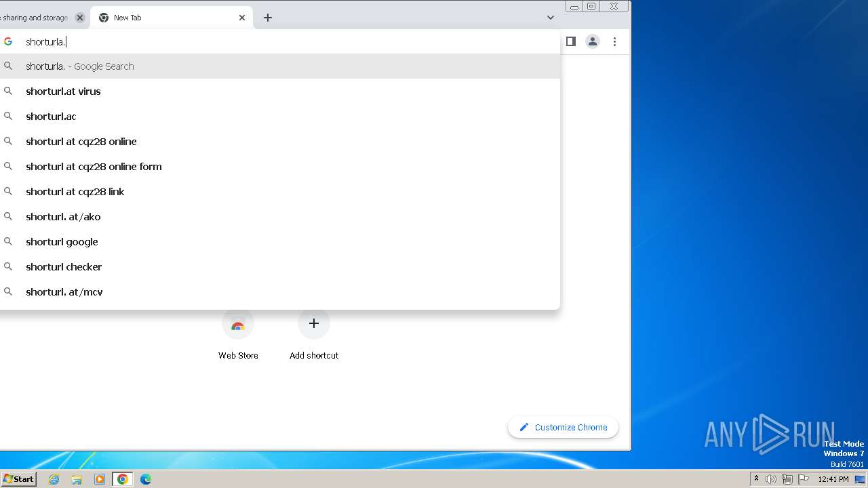Switch to the Chrome taskbar icon
This screenshot has height=488, width=868.
123,479
